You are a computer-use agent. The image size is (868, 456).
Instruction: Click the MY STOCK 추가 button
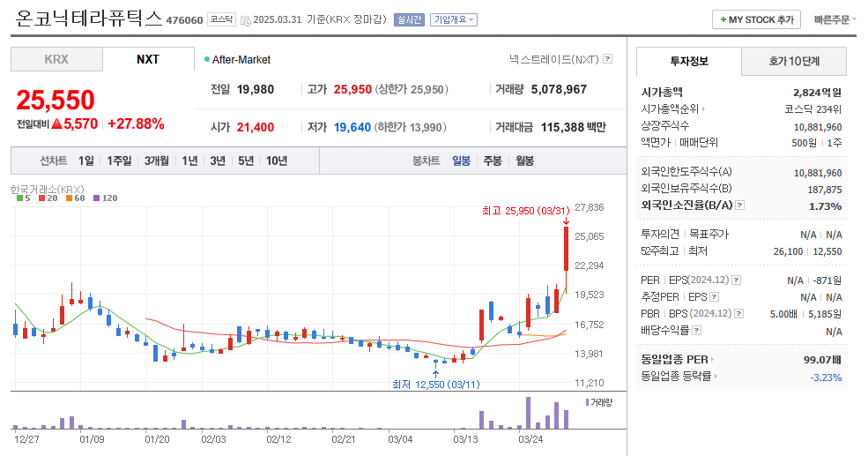pos(757,19)
